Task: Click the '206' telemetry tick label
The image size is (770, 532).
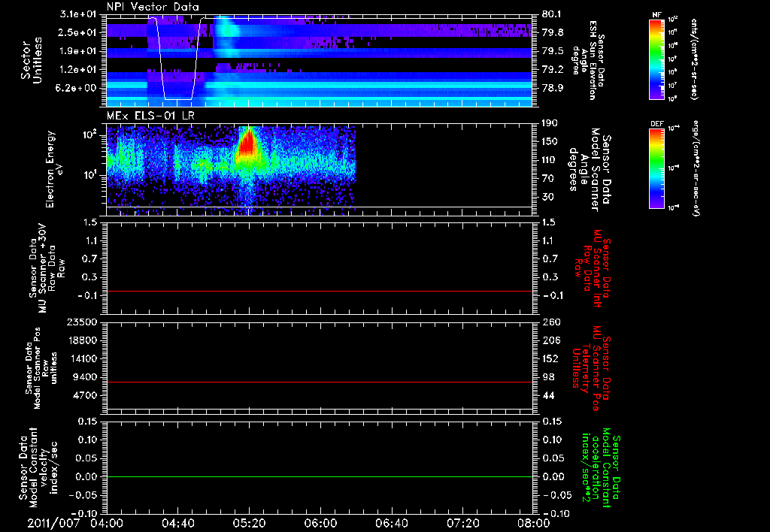Action: click(550, 340)
